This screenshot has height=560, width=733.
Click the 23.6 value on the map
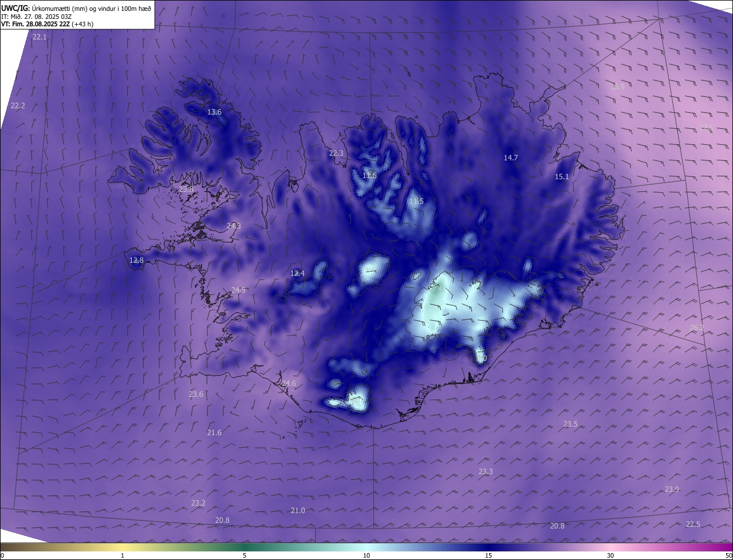coord(196,395)
